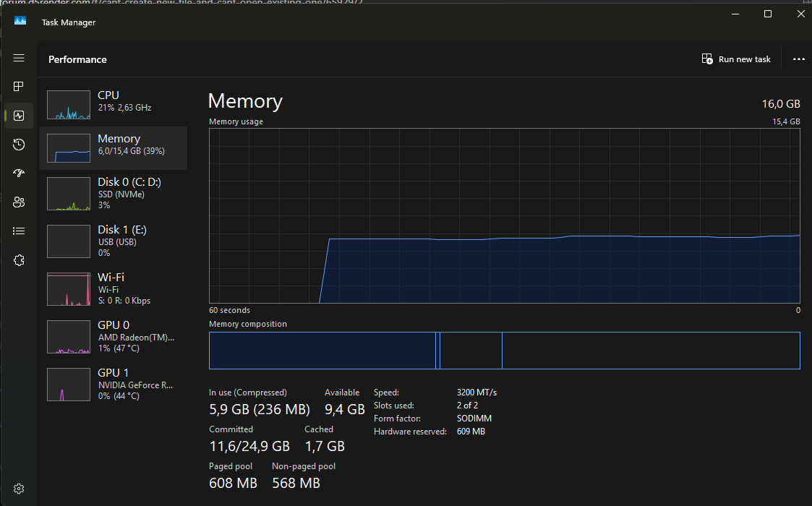Image resolution: width=812 pixels, height=506 pixels.
Task: Click Run new task button
Action: (736, 59)
